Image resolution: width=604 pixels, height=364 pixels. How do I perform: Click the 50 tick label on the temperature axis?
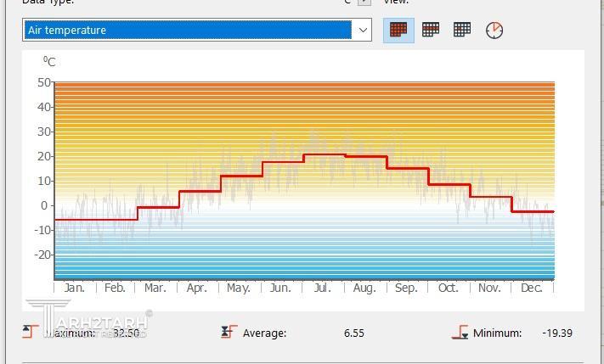[x=44, y=82]
